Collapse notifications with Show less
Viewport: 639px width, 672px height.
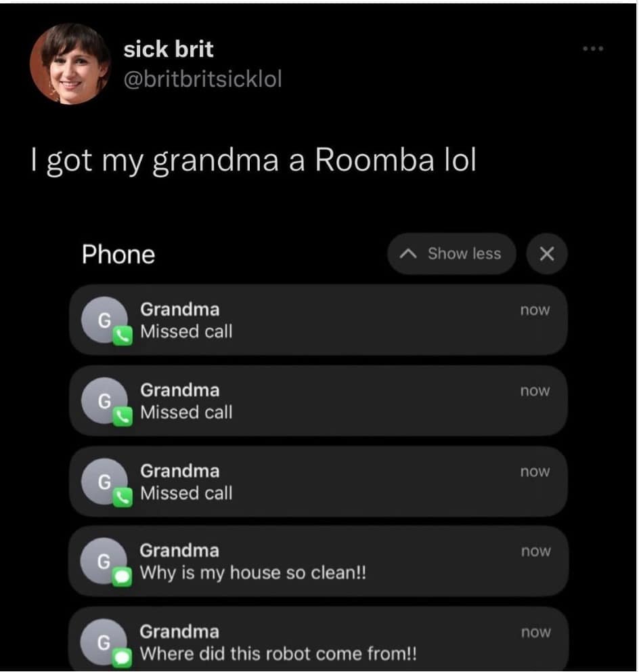click(451, 254)
